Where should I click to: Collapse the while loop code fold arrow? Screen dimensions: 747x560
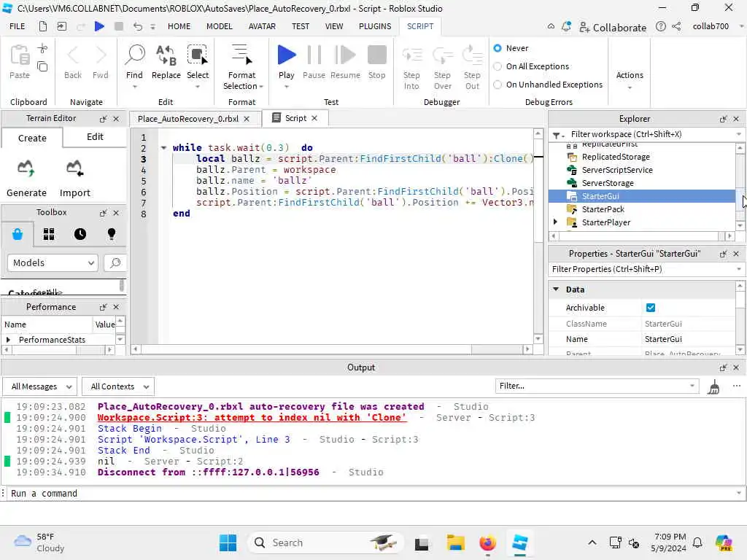pyautogui.click(x=163, y=147)
